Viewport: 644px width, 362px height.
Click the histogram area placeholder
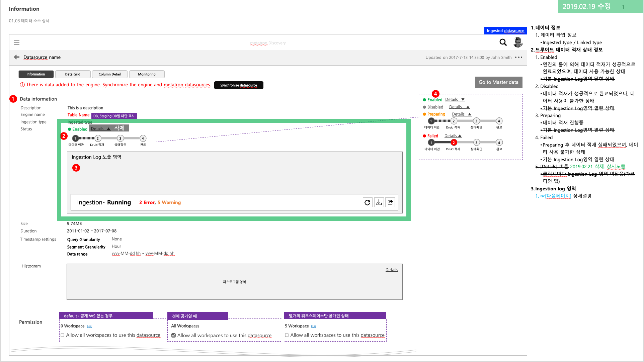(x=234, y=282)
